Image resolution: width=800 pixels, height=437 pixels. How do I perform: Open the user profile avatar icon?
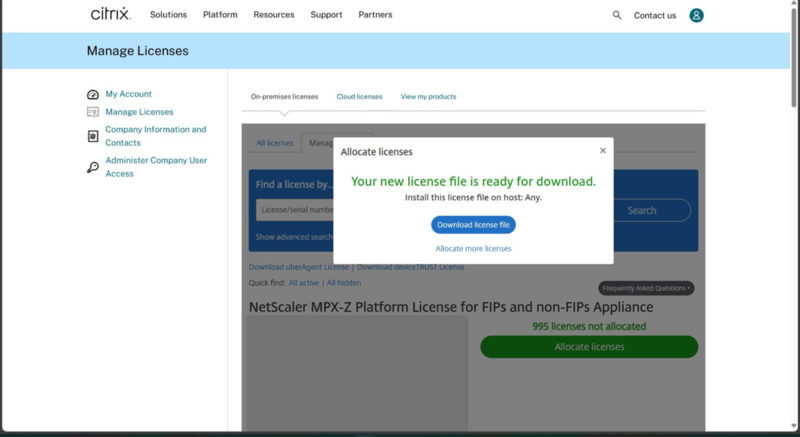(x=696, y=15)
